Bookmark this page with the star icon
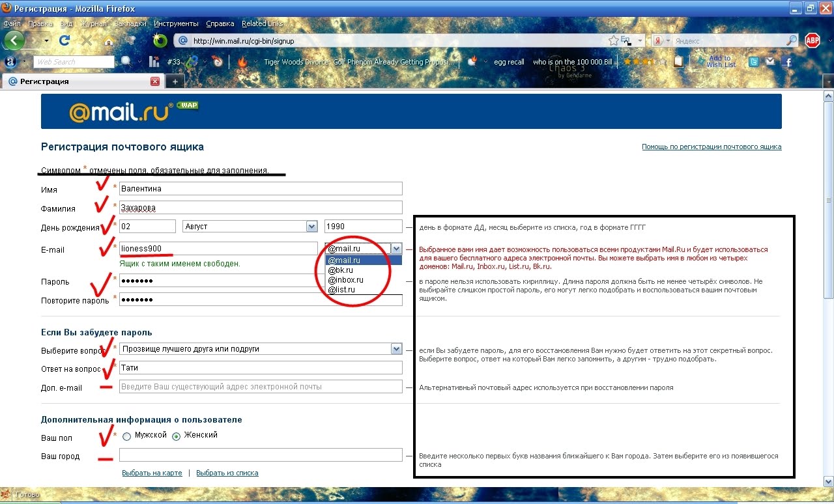The width and height of the screenshot is (834, 504). 613,40
